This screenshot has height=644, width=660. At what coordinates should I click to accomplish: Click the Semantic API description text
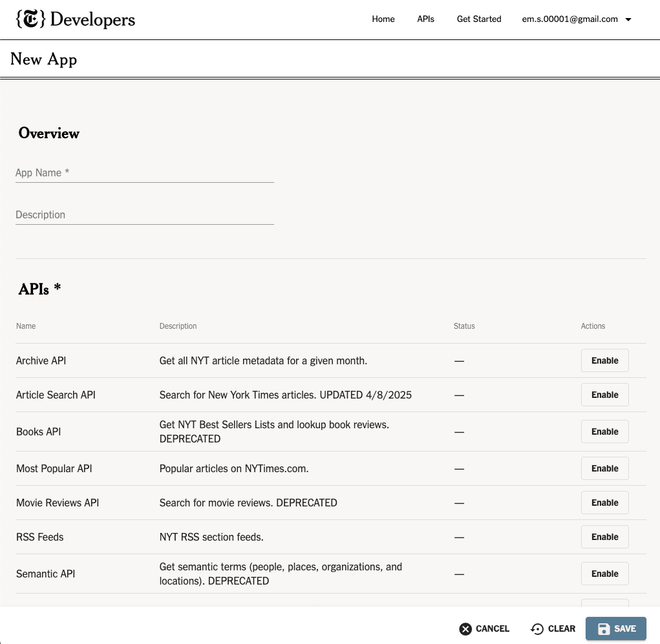click(x=281, y=574)
